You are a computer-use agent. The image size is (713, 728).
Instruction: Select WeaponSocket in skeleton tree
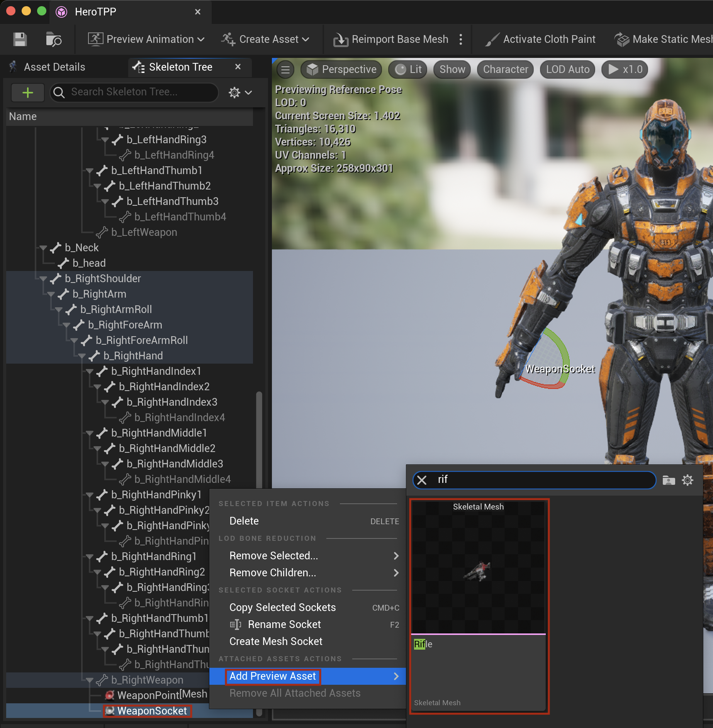click(152, 711)
